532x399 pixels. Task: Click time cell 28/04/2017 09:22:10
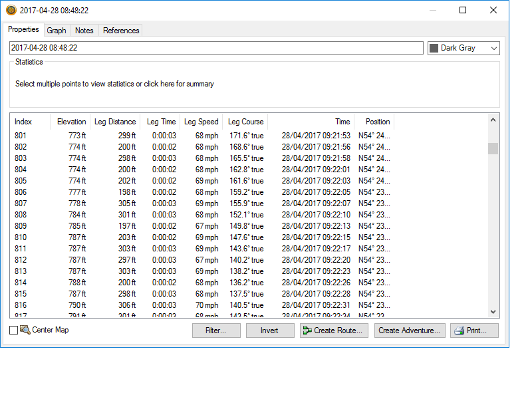pos(316,215)
